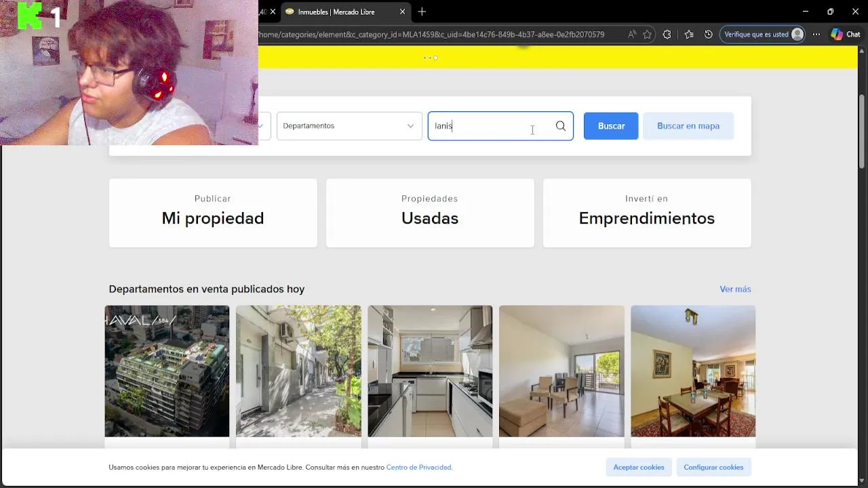The height and width of the screenshot is (488, 868).
Task: Click 'Departamentos en venta publicados hoy' heading
Action: point(207,289)
